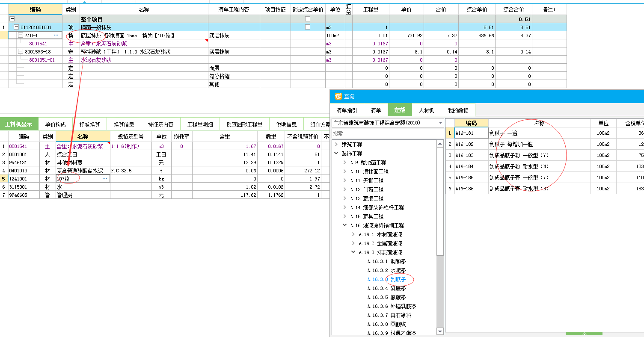Toggle lock price checkbox for 整个项目 row
Image resolution: width=644 pixels, height=337 pixels.
coord(307,19)
